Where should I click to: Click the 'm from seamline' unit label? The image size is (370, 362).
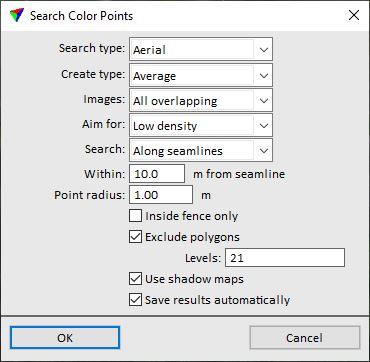point(239,174)
